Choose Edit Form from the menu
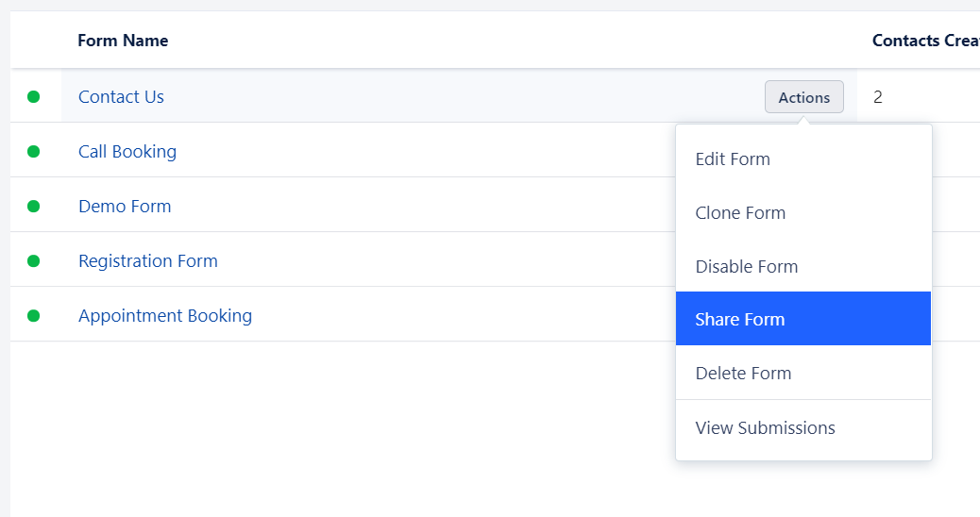Screen dimensions: 980x517 tap(803, 159)
